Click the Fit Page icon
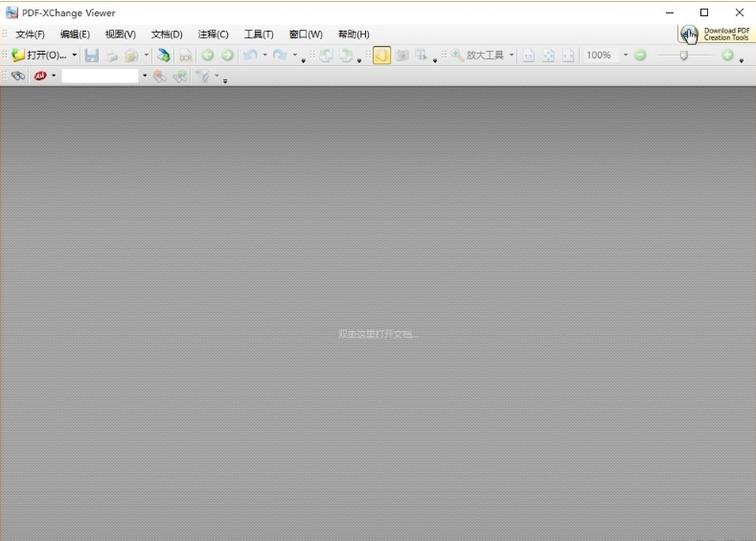The image size is (756, 541). click(x=548, y=56)
